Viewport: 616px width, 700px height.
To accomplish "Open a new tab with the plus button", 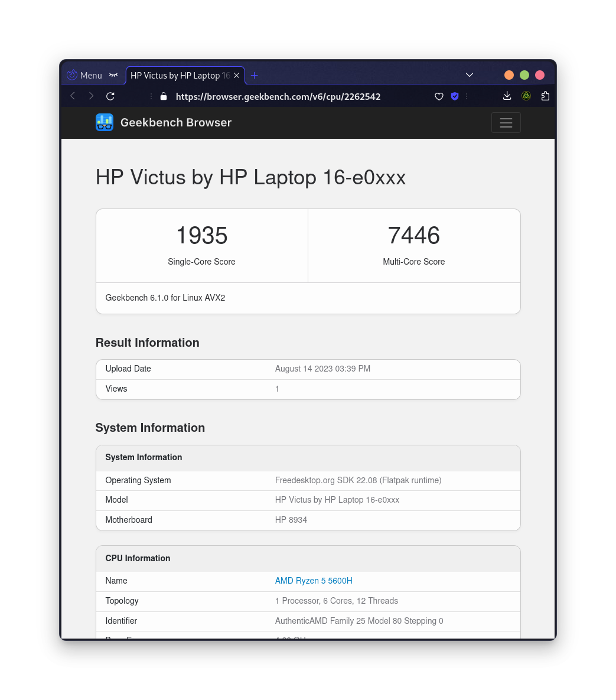I will 254,75.
